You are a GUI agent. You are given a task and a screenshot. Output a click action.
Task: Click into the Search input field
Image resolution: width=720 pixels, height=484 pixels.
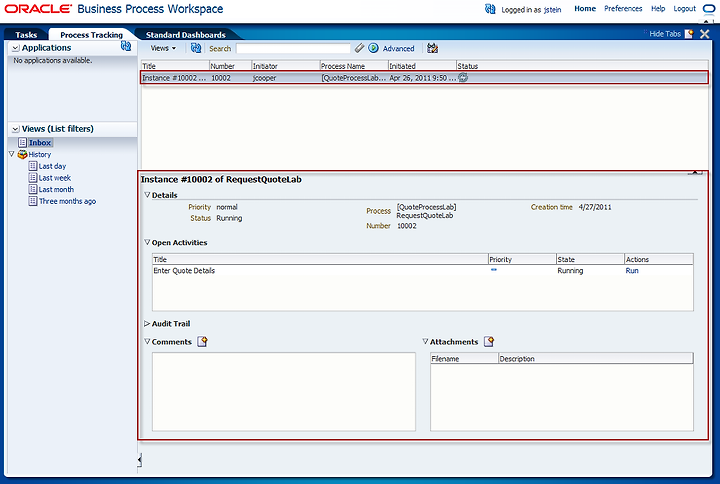click(293, 48)
